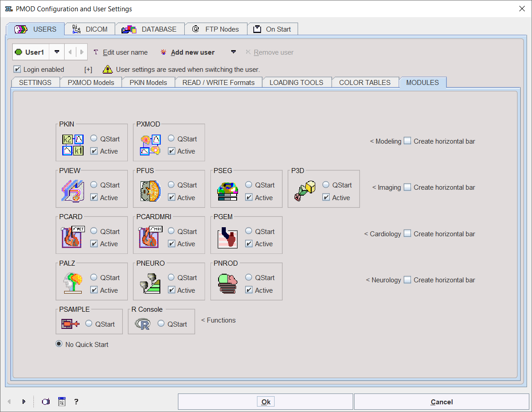Open the READ / WRITE Formats sub-tab
The image size is (532, 412).
click(x=219, y=83)
